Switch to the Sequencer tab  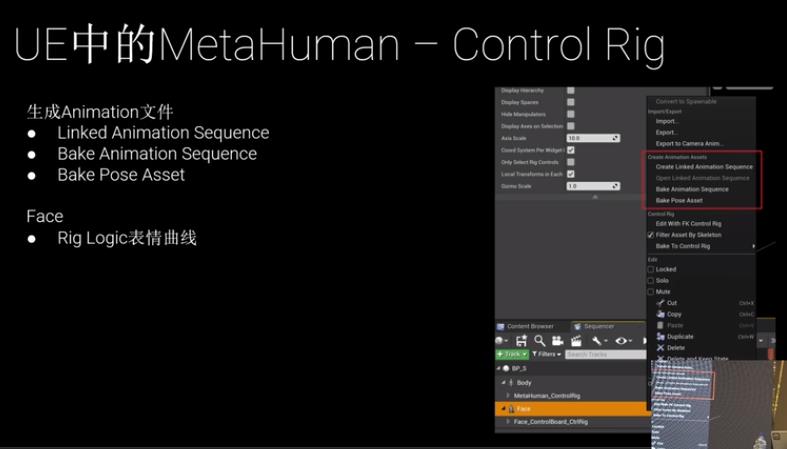(x=608, y=326)
